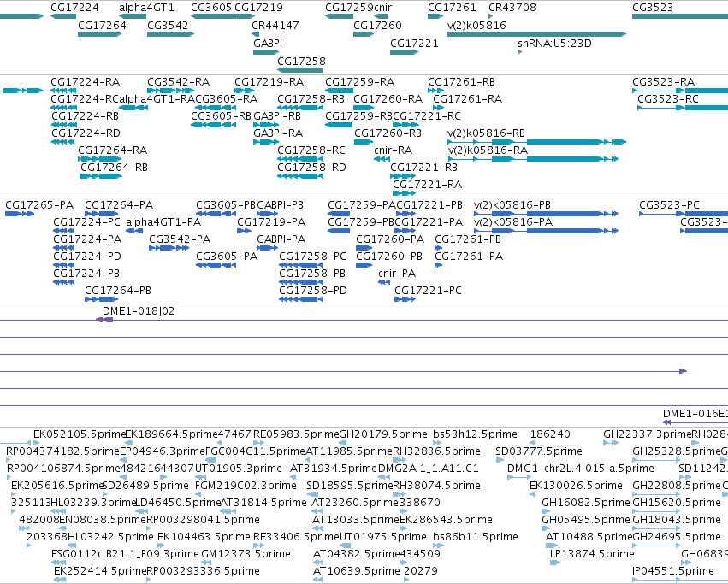Viewport: 728px width, 584px height.
Task: Open transcript CG17258-RB label
Action: (x=311, y=99)
